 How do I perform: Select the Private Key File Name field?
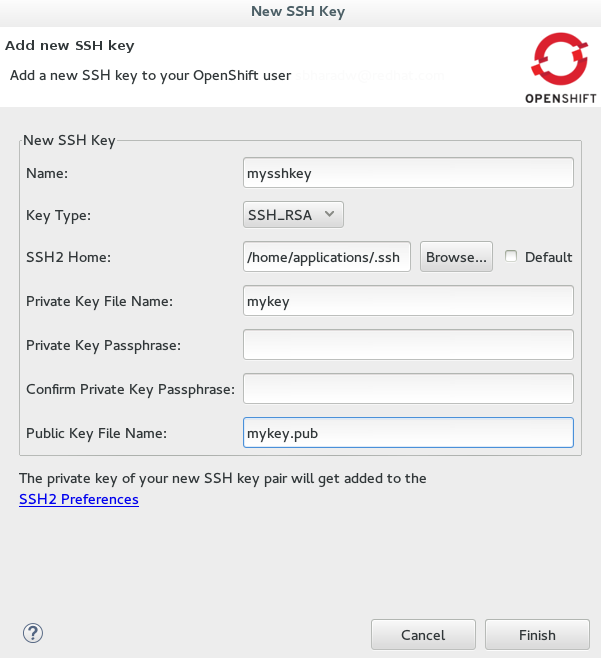(408, 300)
